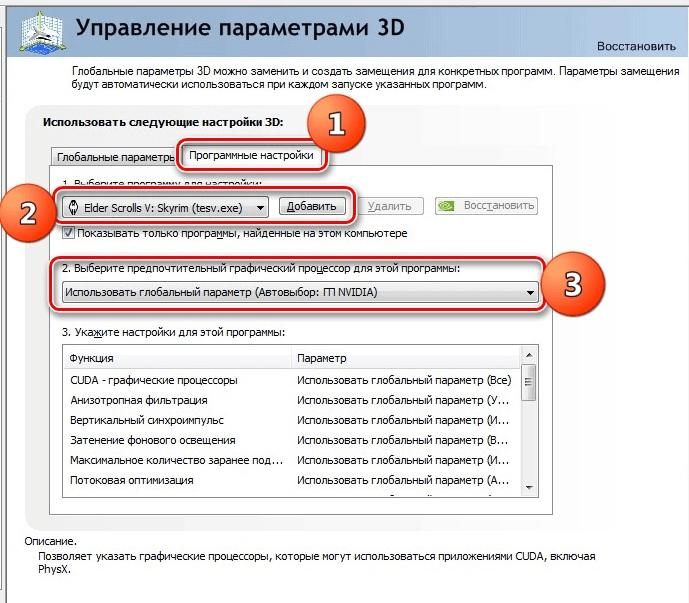The width and height of the screenshot is (689, 603).
Task: Click settings list scrollbar up arrow
Action: (x=529, y=355)
